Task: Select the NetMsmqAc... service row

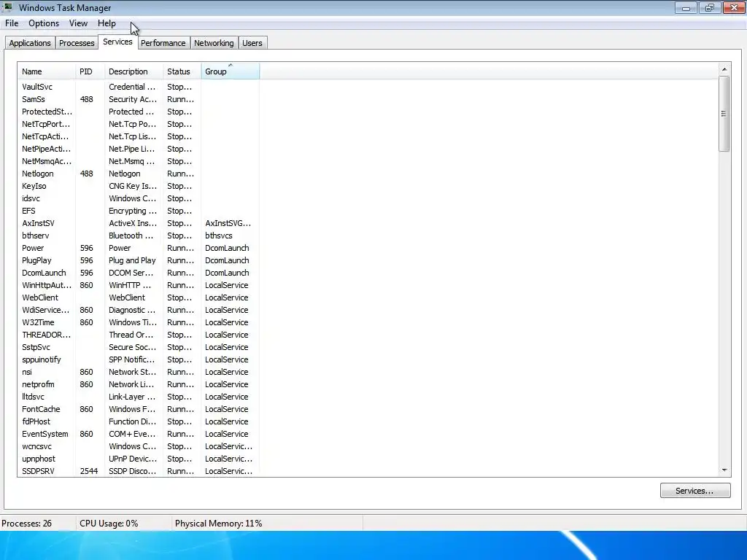Action: (x=138, y=161)
